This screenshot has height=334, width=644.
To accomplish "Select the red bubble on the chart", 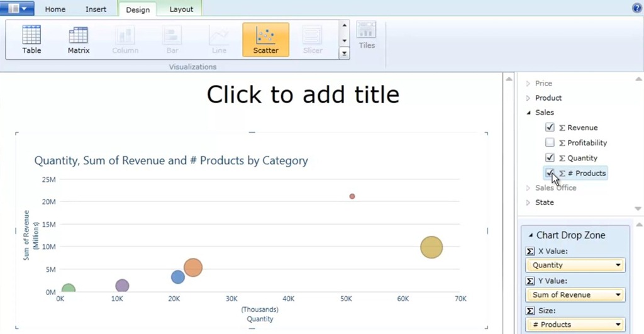I will tap(352, 196).
